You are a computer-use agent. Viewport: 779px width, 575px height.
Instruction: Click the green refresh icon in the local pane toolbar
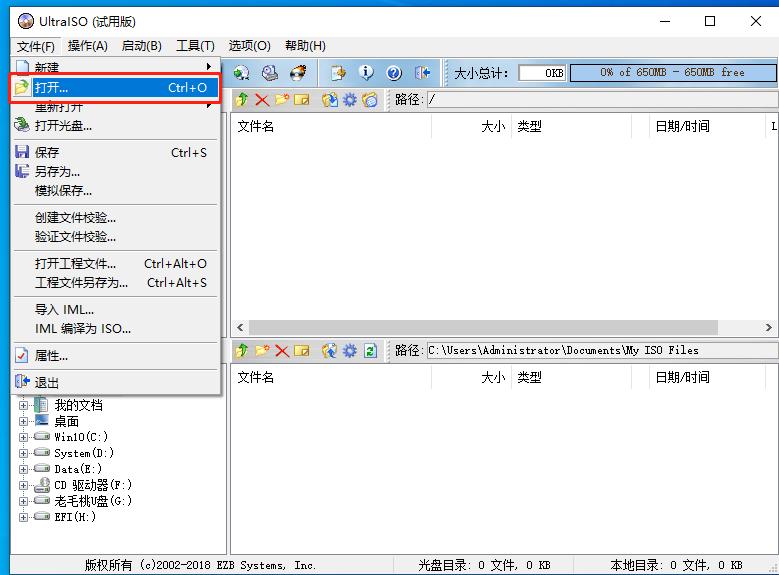point(370,351)
